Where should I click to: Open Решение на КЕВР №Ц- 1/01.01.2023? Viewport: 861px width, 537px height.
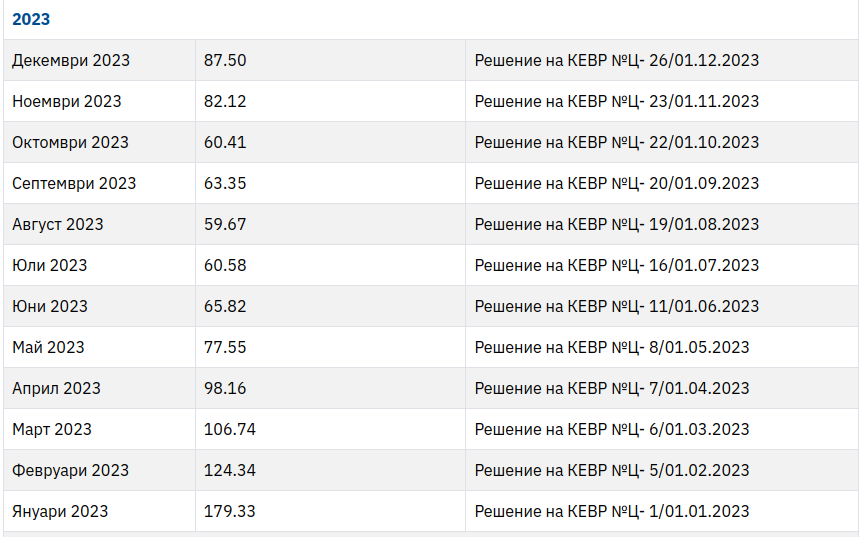pyautogui.click(x=612, y=511)
